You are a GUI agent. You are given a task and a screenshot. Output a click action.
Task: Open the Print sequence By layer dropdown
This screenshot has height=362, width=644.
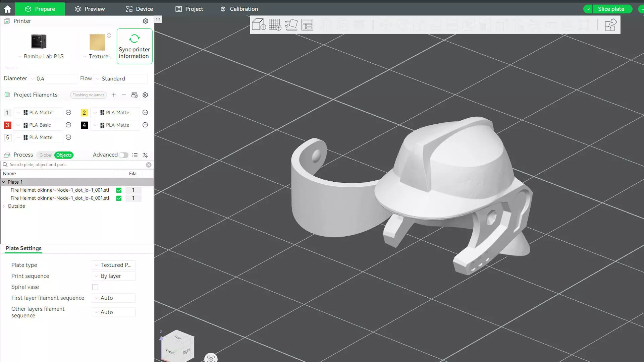click(114, 276)
